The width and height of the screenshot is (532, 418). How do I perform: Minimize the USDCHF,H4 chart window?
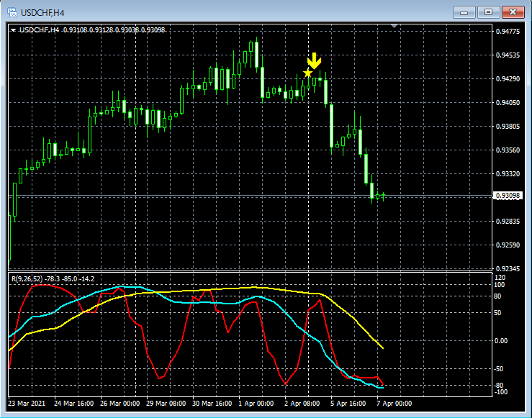[x=464, y=12]
